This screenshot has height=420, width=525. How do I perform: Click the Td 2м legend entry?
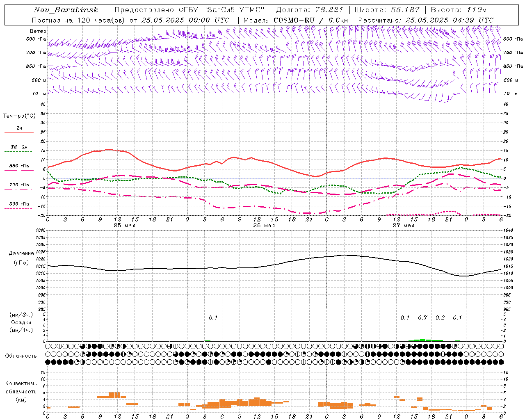(x=19, y=147)
